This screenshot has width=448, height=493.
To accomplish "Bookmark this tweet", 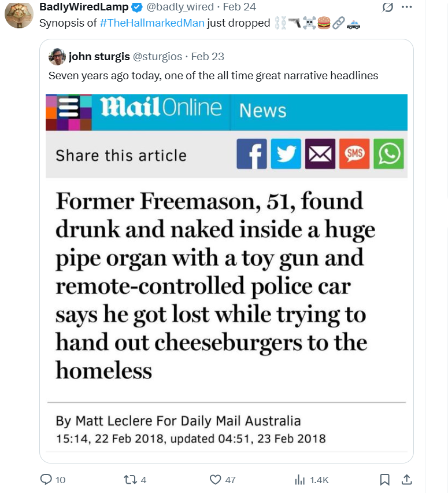I will point(385,480).
